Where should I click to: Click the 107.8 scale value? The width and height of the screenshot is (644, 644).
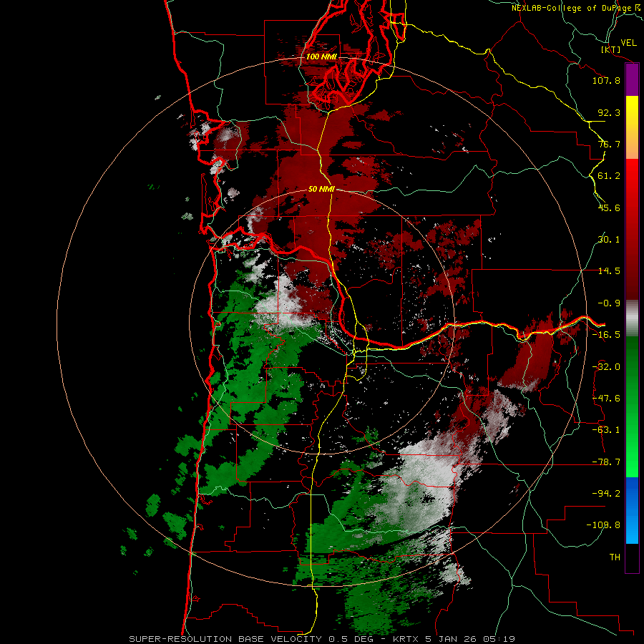(606, 80)
